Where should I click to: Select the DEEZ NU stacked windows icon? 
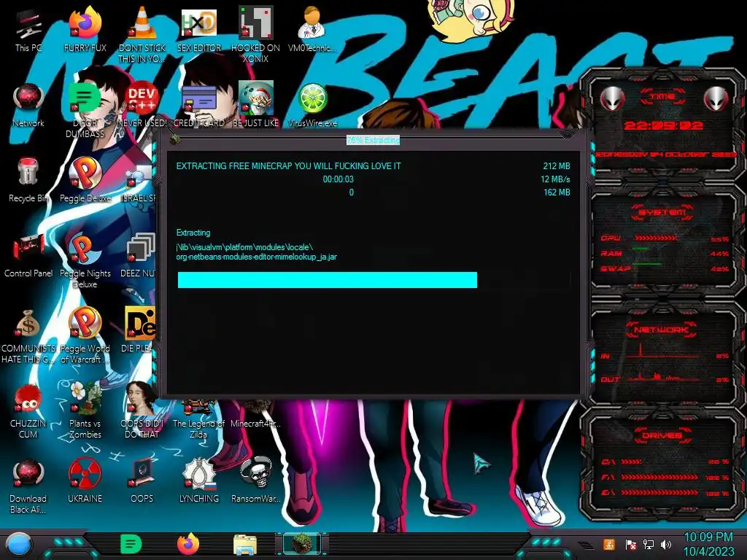[141, 248]
